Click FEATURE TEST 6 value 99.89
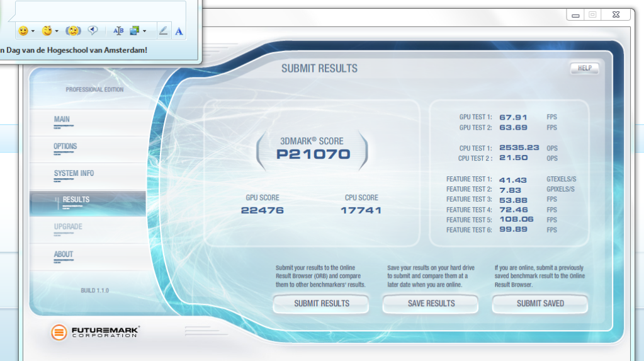 pyautogui.click(x=513, y=229)
